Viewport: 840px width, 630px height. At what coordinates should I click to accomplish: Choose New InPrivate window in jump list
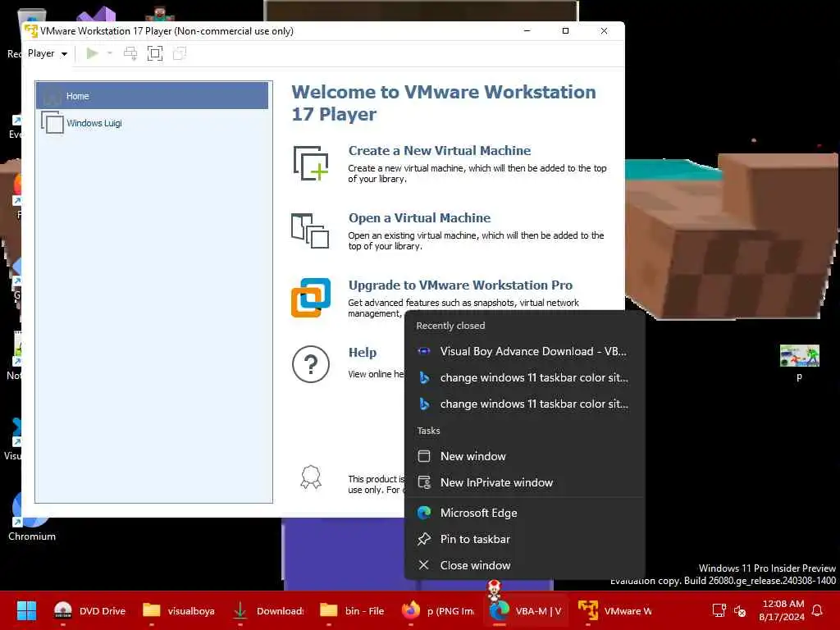click(524, 482)
